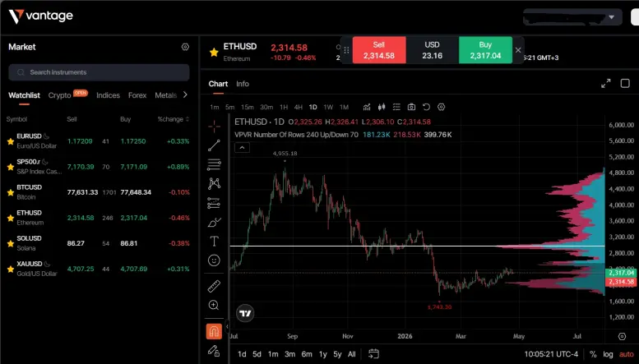Toggle percent scale mode
Image resolution: width=639 pixels, height=364 pixels.
pyautogui.click(x=593, y=354)
